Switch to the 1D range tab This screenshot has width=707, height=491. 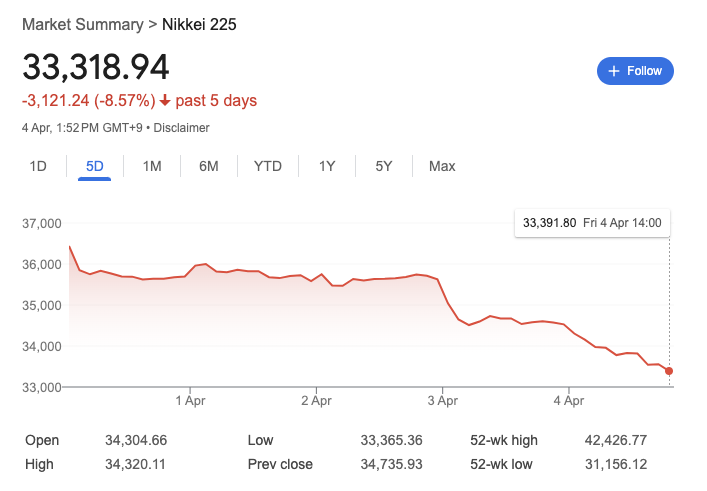click(38, 166)
